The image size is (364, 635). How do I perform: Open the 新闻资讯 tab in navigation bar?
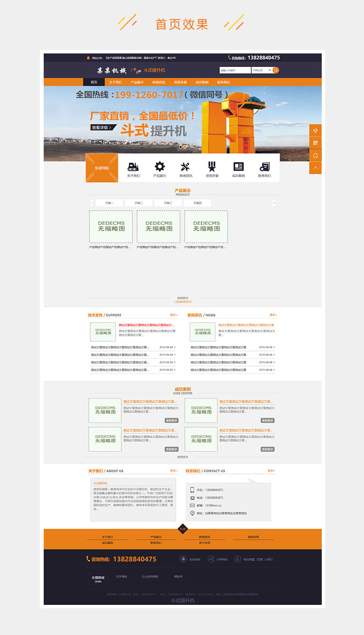159,82
